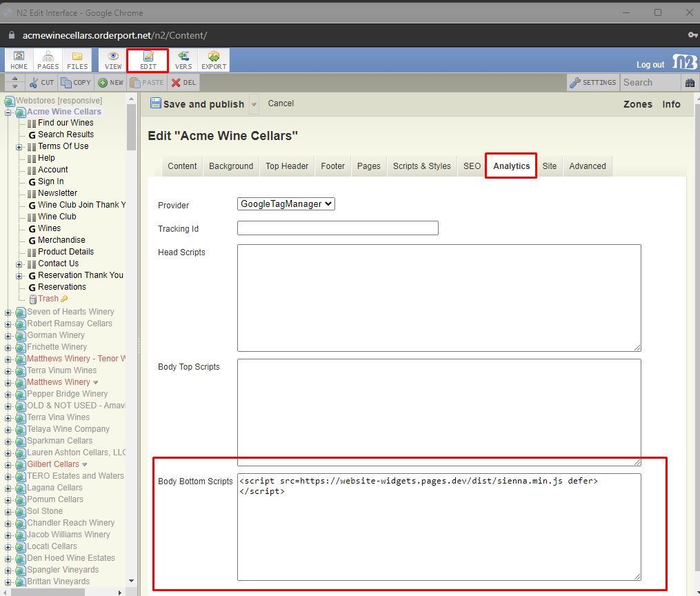The image size is (700, 596).
Task: Open the Gilbert Cellars dropdown arrow
Action: coord(84,465)
